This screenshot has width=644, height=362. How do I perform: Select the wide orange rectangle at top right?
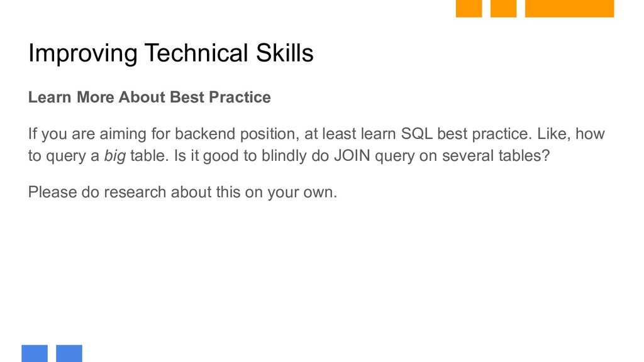tap(569, 8)
